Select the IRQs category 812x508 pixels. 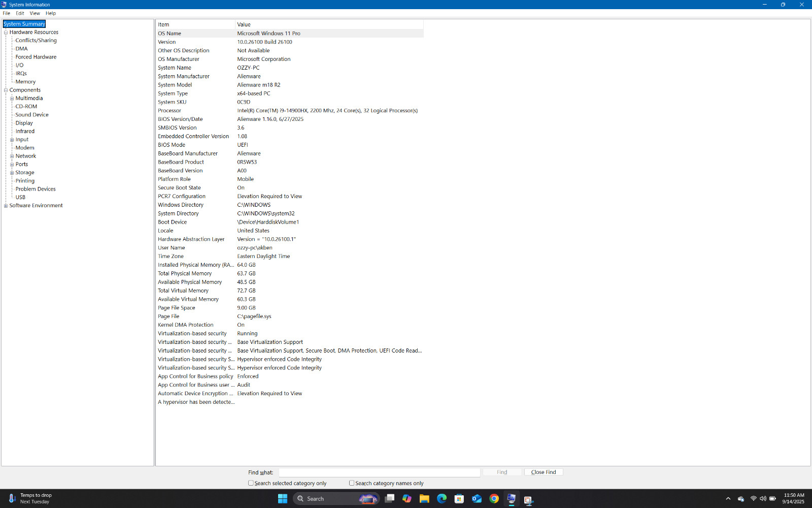(x=21, y=74)
